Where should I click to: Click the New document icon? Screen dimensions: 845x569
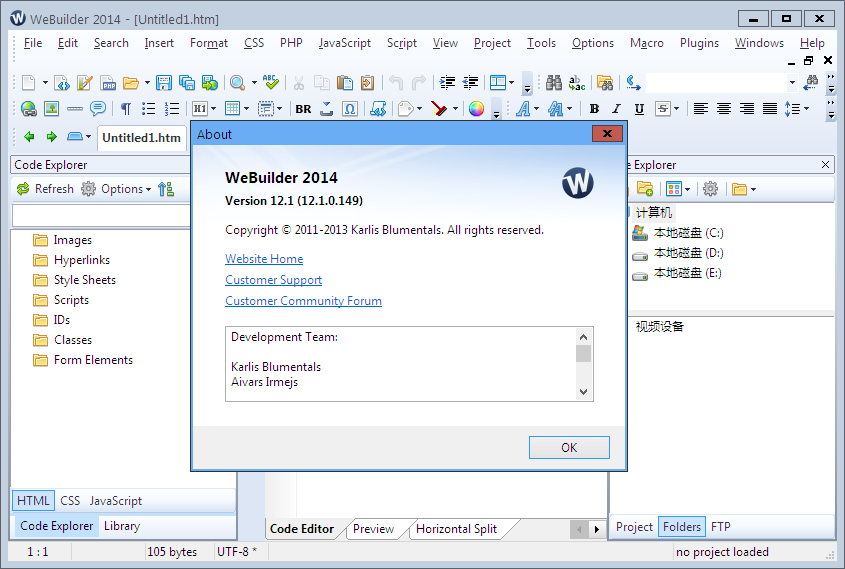pos(28,83)
